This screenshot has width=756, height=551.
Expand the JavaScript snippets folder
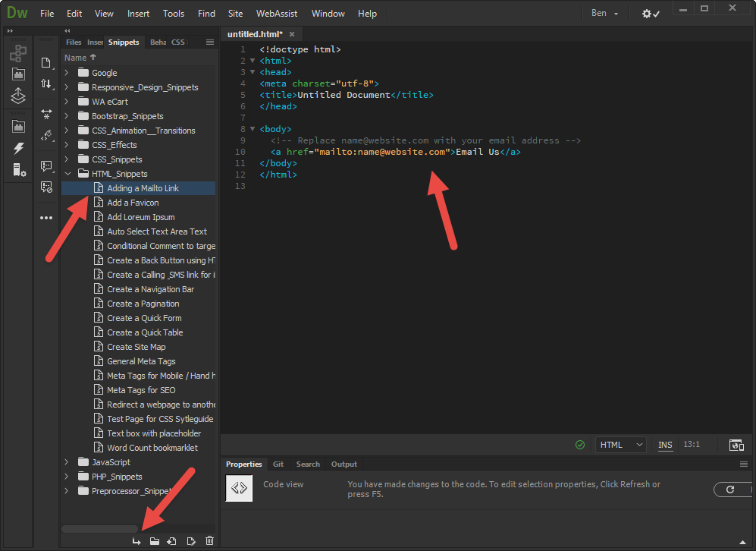tap(67, 462)
